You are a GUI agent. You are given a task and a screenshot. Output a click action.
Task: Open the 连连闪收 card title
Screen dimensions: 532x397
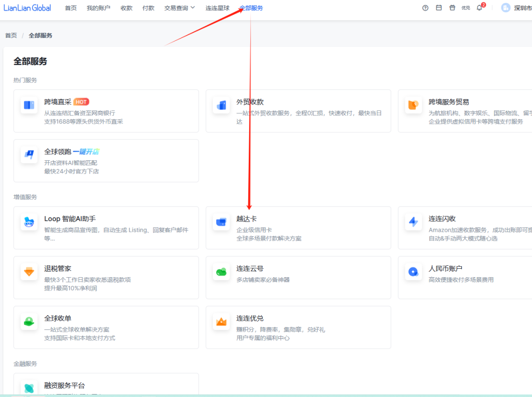442,218
